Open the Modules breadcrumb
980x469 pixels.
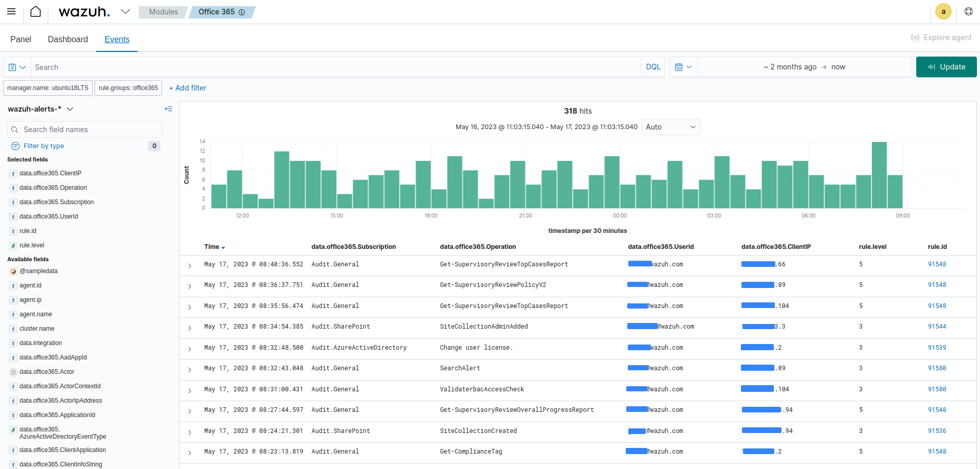coord(163,12)
